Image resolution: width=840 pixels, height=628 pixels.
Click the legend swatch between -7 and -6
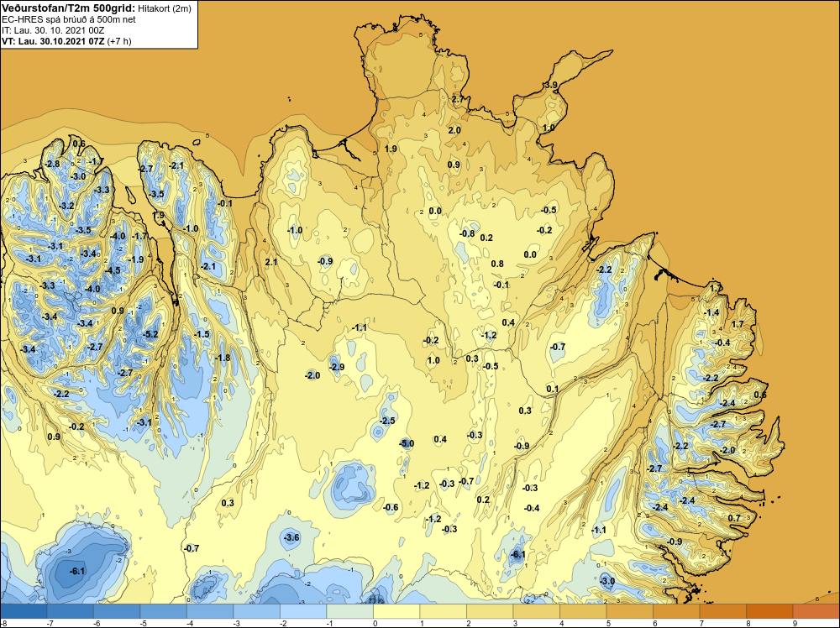71,611
